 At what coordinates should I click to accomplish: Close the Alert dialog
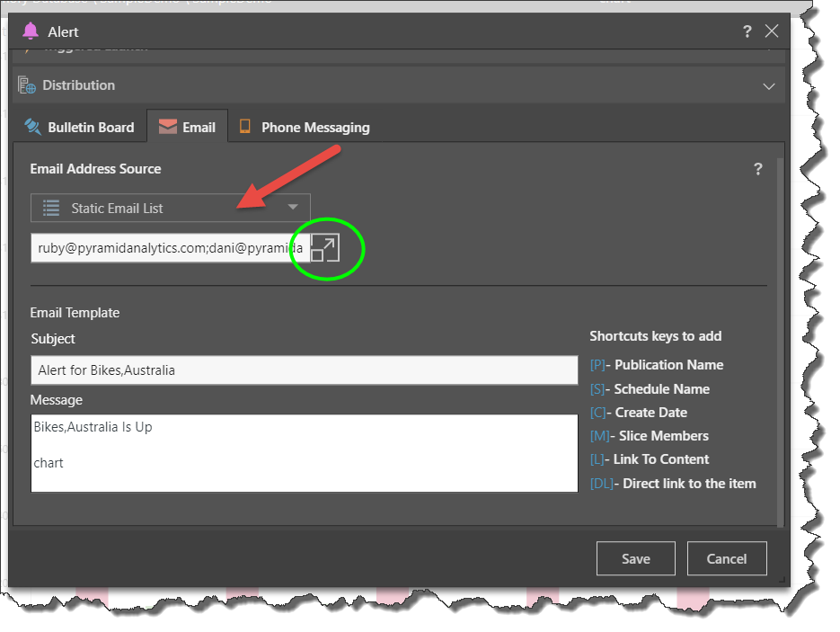pos(772,31)
